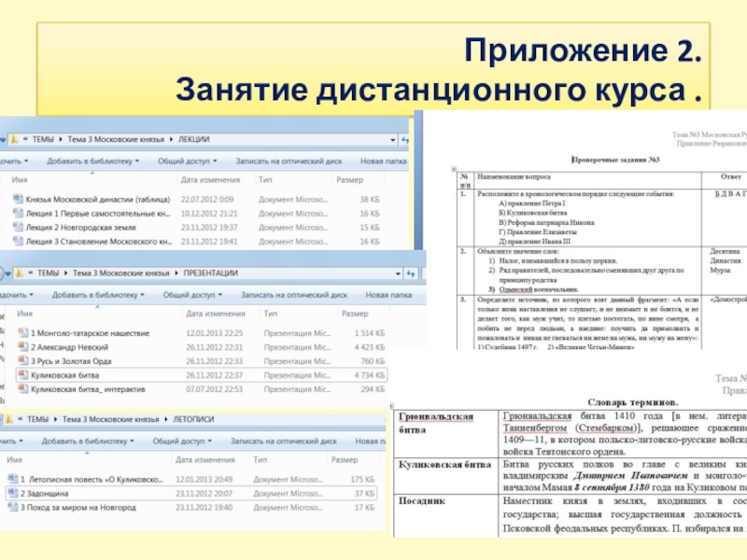Click Александр Невский presentation icon
The height and width of the screenshot is (560, 747).
coord(23,346)
